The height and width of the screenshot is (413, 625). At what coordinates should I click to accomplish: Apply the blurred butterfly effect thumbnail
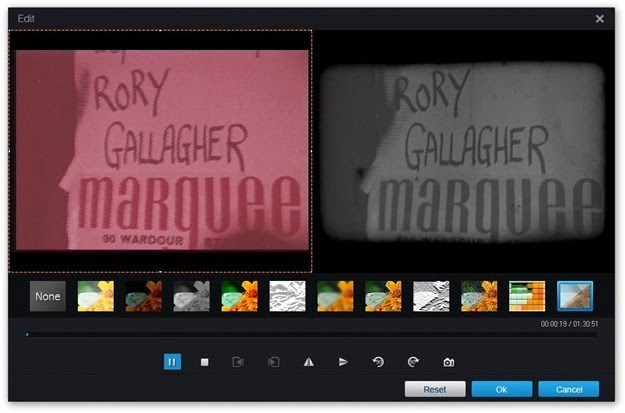point(335,296)
